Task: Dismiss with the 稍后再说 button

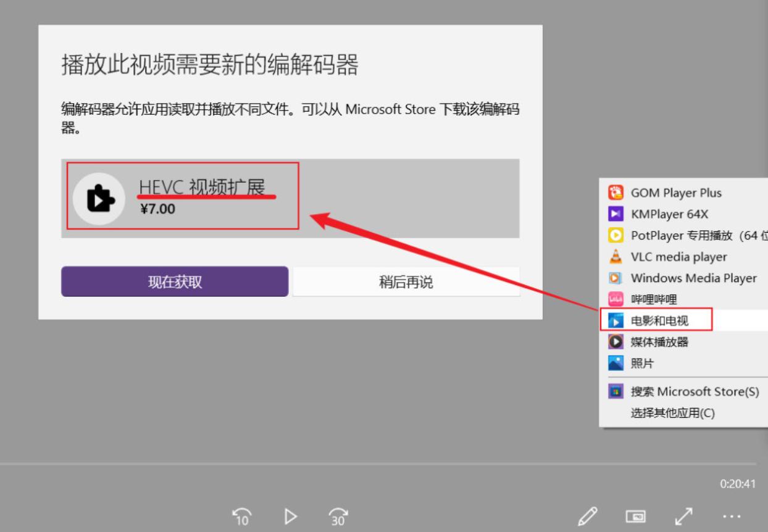Action: tap(405, 281)
